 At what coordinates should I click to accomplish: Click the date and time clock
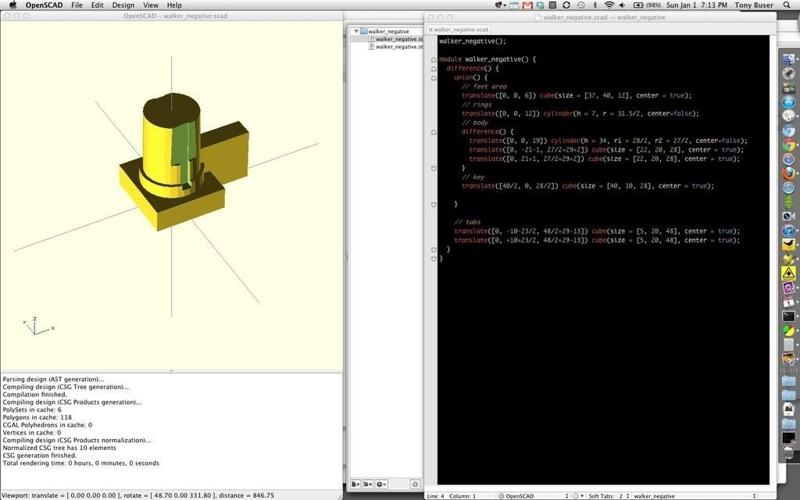pyautogui.click(x=696, y=5)
